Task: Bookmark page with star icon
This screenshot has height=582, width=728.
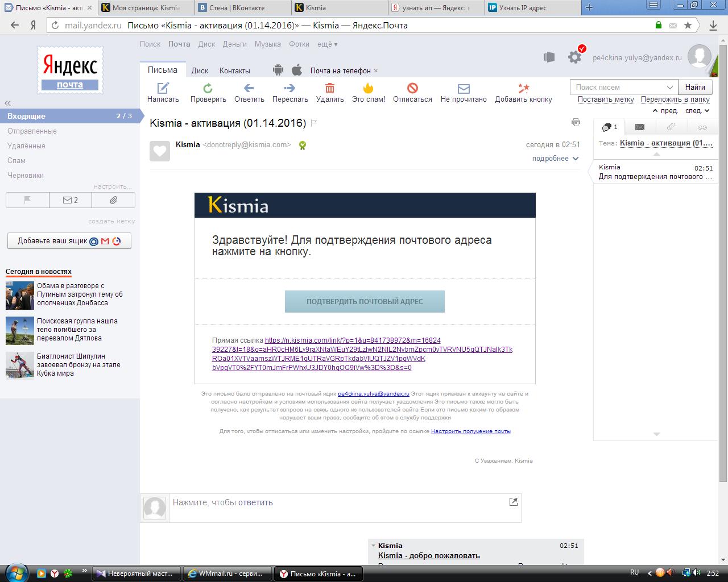Action: point(688,25)
